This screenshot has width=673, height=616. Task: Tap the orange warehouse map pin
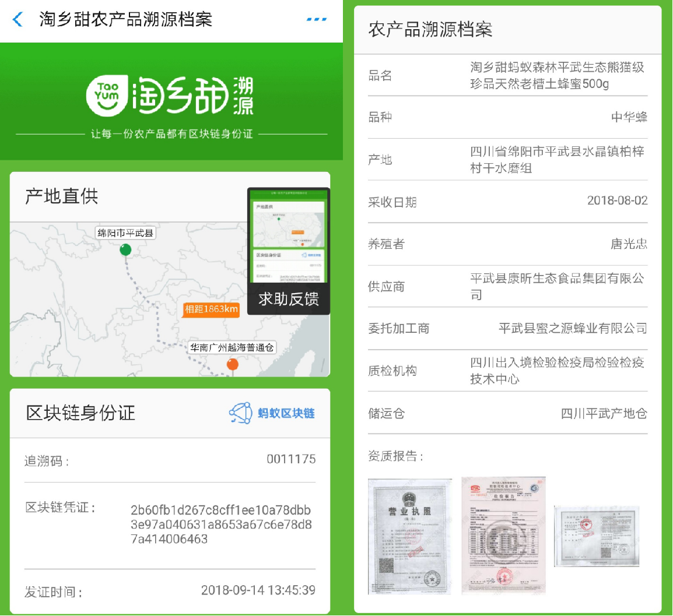(233, 365)
